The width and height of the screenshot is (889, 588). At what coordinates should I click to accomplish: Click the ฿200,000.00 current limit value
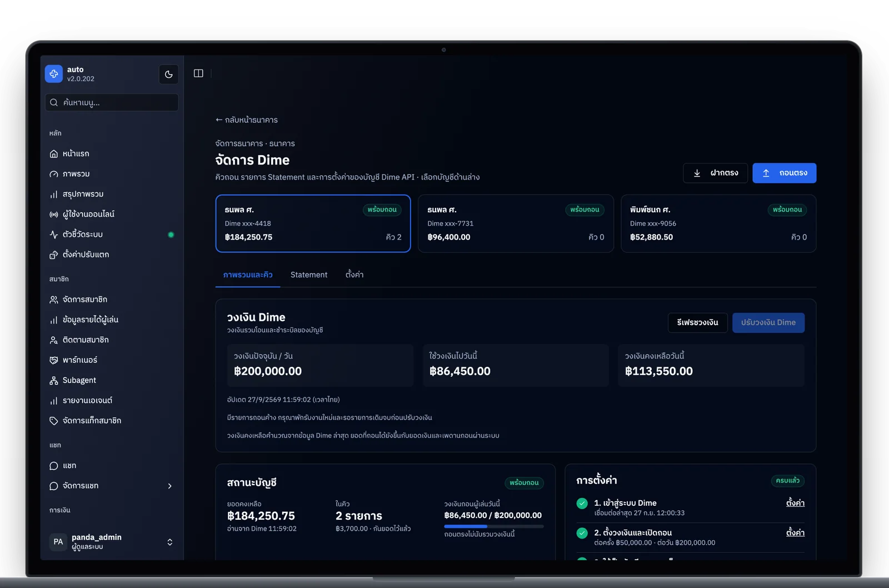click(x=268, y=371)
